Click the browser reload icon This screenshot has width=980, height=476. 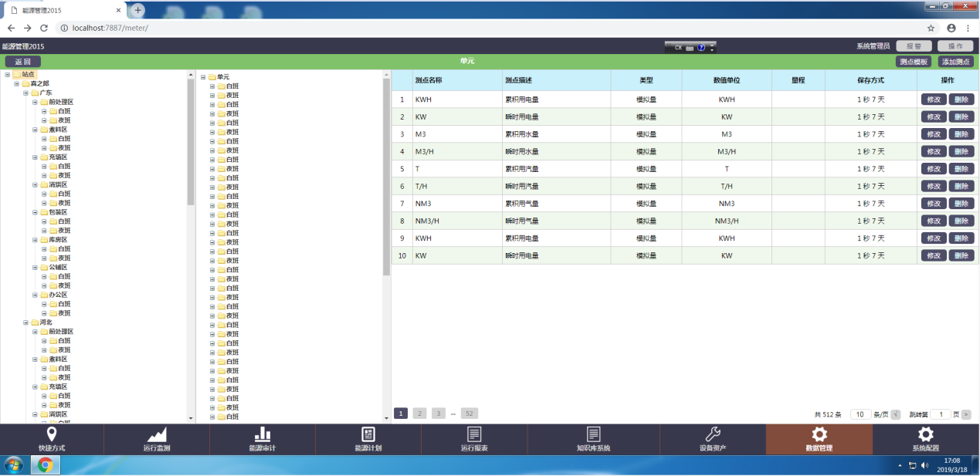coord(44,28)
